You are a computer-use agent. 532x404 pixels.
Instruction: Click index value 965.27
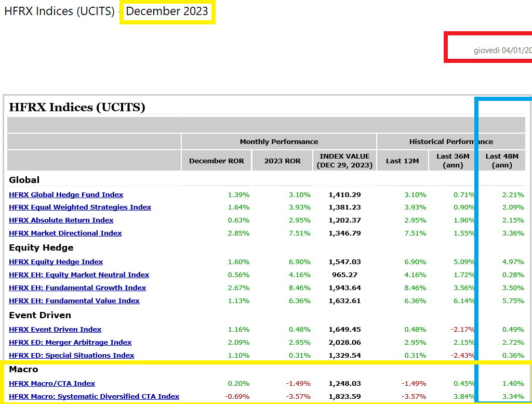click(x=344, y=275)
